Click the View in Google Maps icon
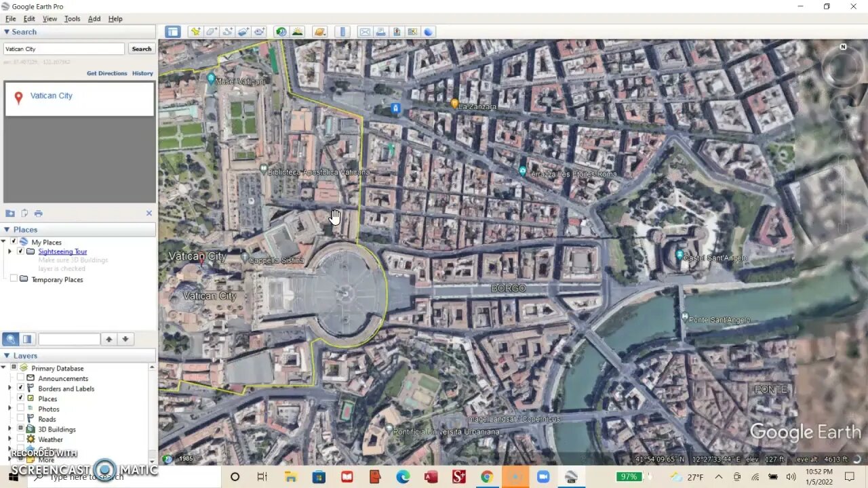This screenshot has height=488, width=868. tap(412, 32)
